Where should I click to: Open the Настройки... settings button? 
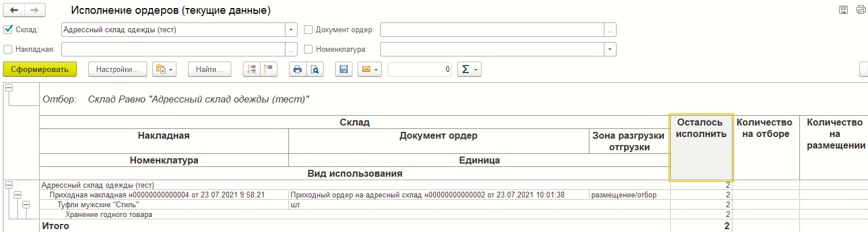point(118,70)
